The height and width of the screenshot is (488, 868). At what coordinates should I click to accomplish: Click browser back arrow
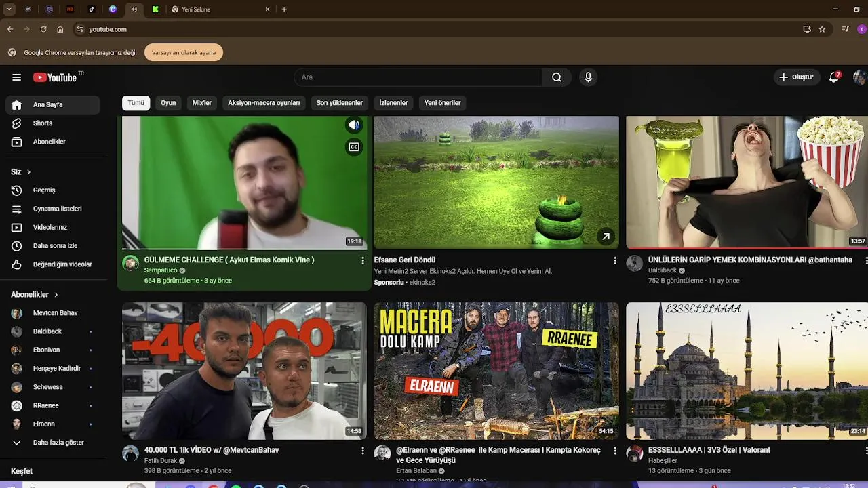(10, 29)
